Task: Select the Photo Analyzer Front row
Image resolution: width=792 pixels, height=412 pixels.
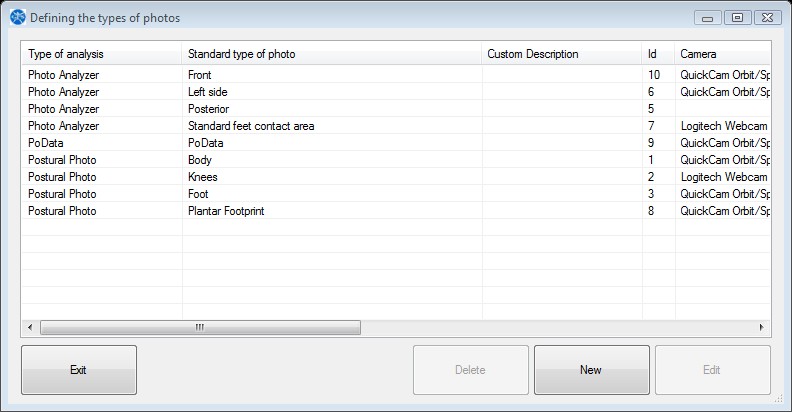Action: tap(396, 75)
